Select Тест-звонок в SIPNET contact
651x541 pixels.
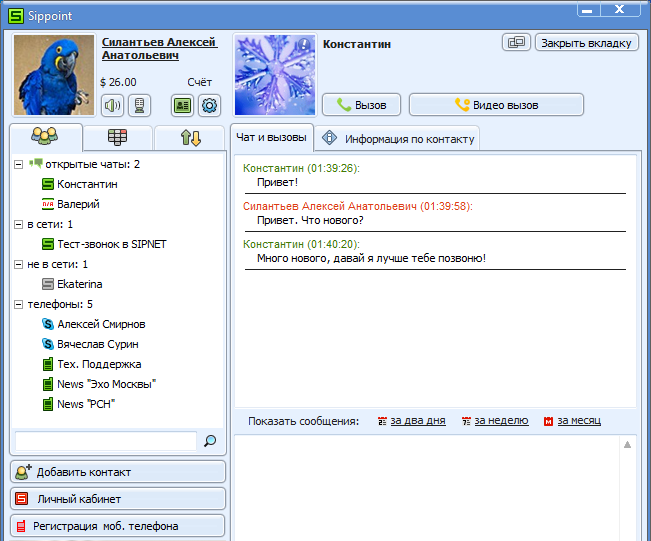coord(104,244)
